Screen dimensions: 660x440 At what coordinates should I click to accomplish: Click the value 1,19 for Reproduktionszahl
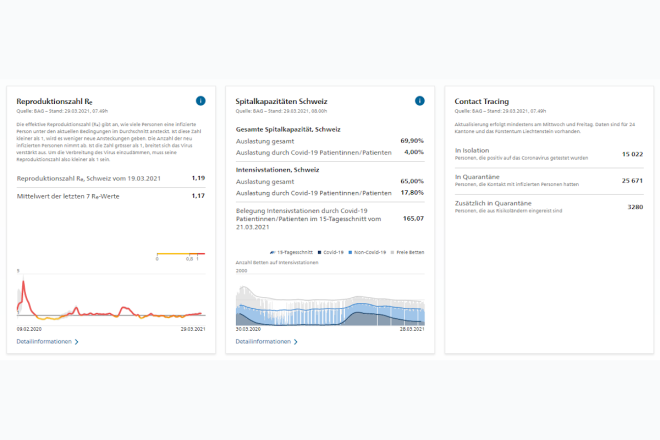(x=198, y=178)
